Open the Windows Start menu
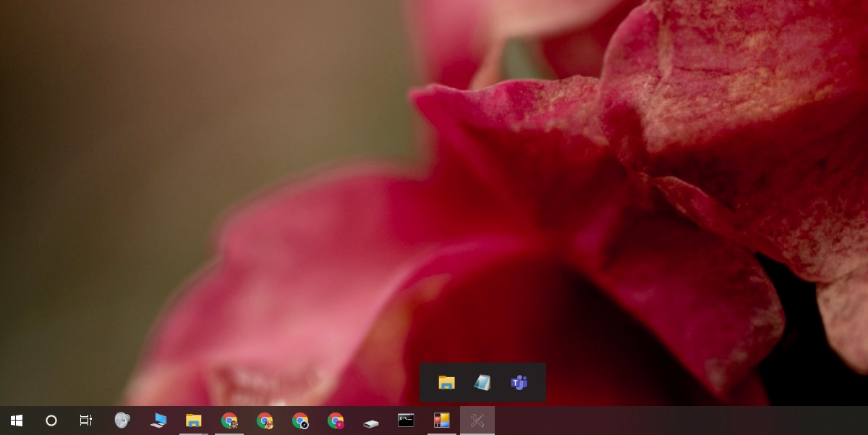The image size is (868, 435). [16, 421]
